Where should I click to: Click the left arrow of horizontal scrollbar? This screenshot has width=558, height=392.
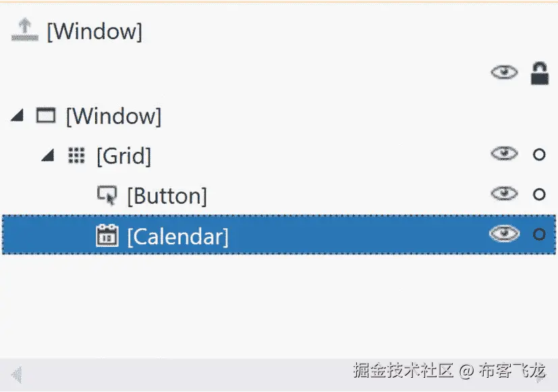(x=16, y=373)
